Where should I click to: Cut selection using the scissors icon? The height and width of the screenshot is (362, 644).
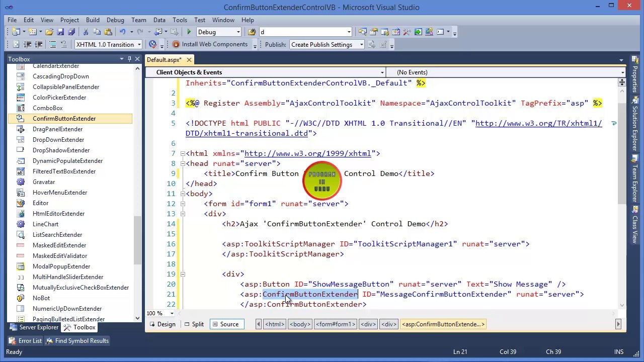86,32
